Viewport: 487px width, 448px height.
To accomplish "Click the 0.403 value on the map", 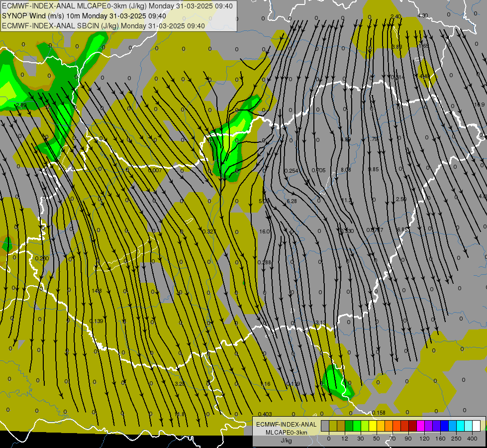I will pyautogui.click(x=265, y=414).
